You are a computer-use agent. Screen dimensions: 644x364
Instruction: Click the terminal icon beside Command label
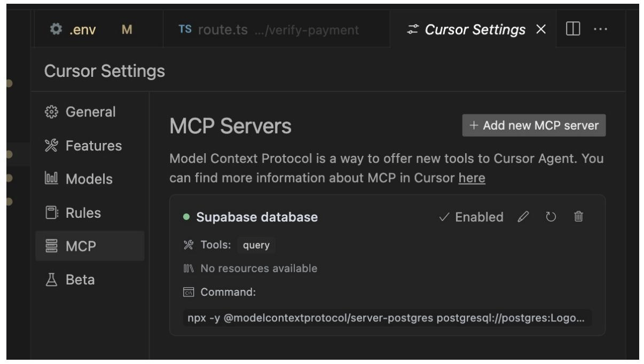point(187,292)
